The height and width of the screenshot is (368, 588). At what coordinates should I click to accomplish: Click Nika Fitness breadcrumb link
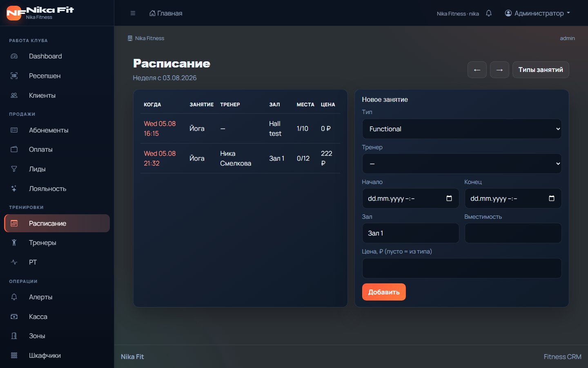[x=149, y=38]
